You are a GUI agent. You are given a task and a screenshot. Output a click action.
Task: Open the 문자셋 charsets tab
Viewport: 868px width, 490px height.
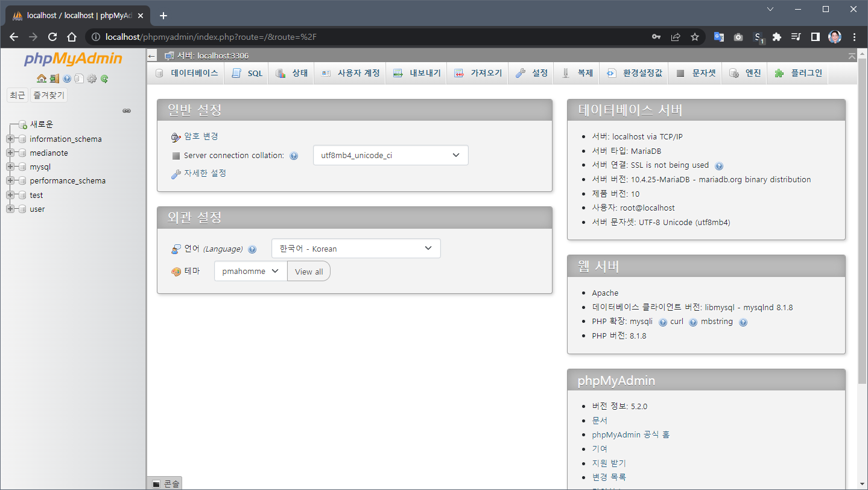click(x=695, y=73)
